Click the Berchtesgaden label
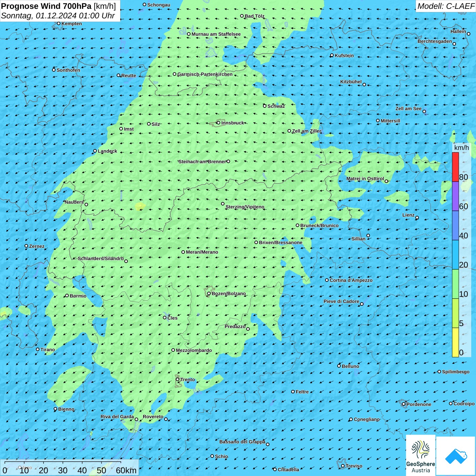Viewport: 476px width, 476px height. click(x=435, y=41)
